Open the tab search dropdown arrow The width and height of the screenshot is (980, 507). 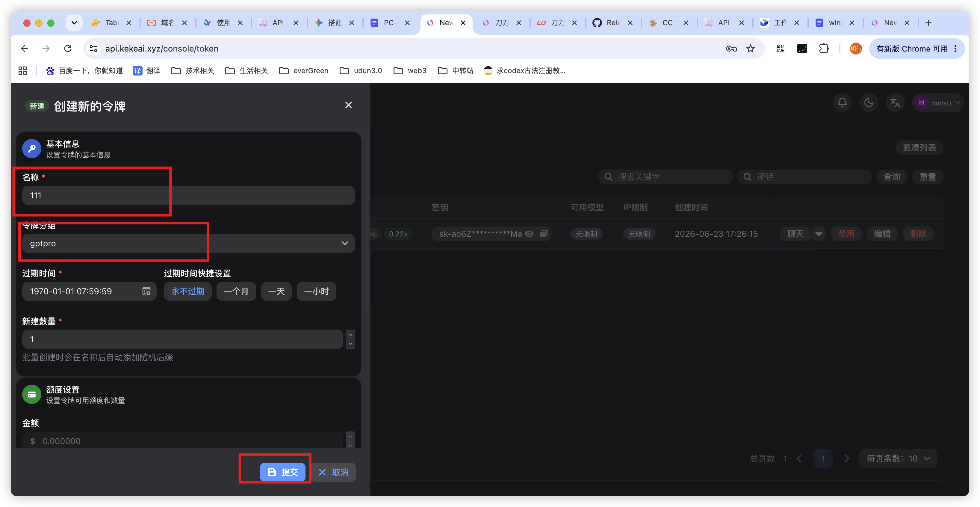[x=74, y=23]
